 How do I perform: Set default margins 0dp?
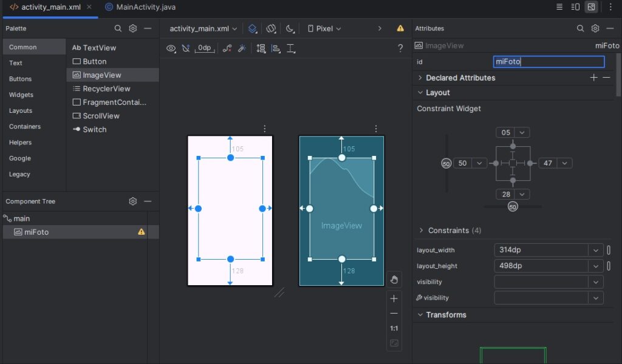point(205,49)
